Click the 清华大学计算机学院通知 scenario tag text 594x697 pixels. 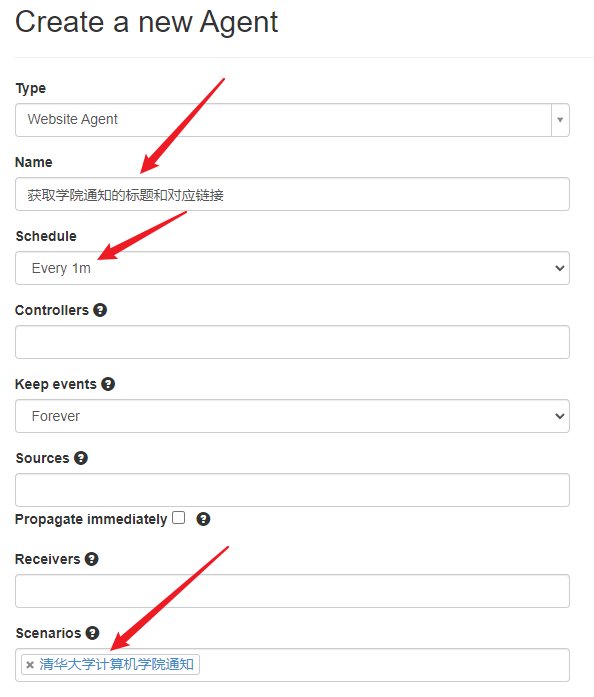[x=116, y=665]
